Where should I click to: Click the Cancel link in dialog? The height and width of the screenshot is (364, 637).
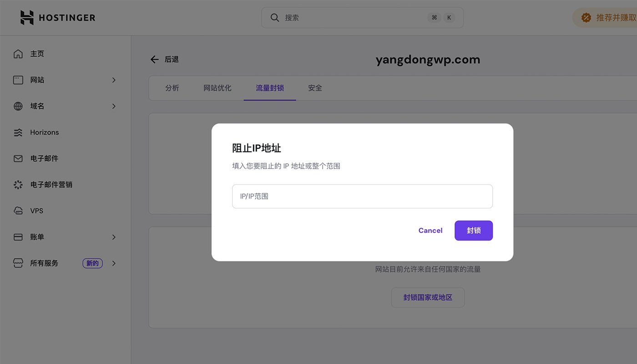(x=430, y=230)
